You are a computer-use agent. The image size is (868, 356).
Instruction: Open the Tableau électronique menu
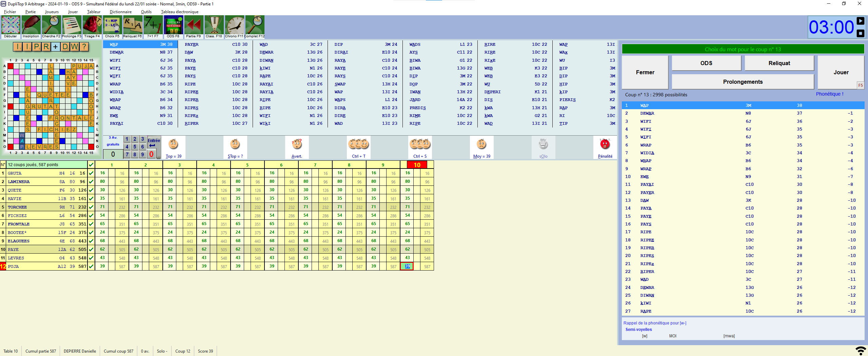point(179,12)
